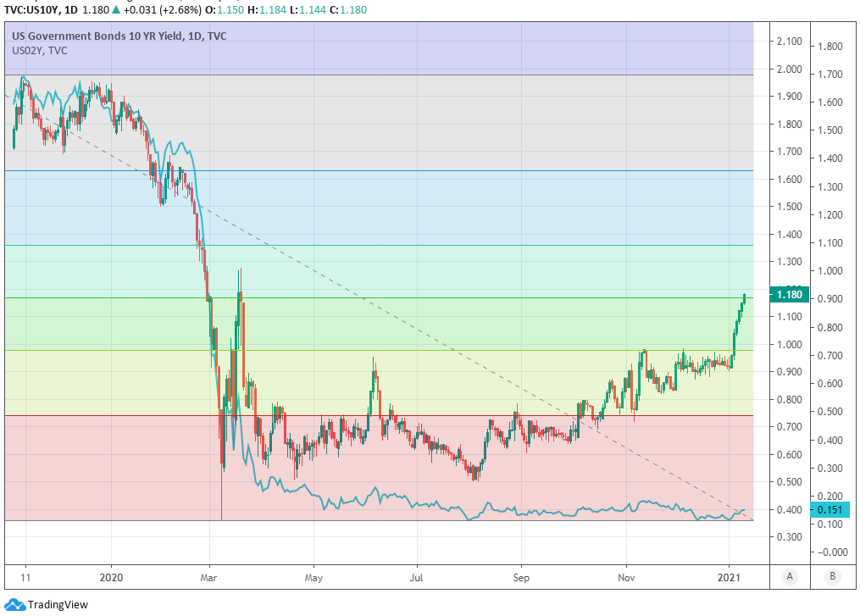Click the Mar label on time axis
The width and height of the screenshot is (860, 616).
(x=210, y=577)
